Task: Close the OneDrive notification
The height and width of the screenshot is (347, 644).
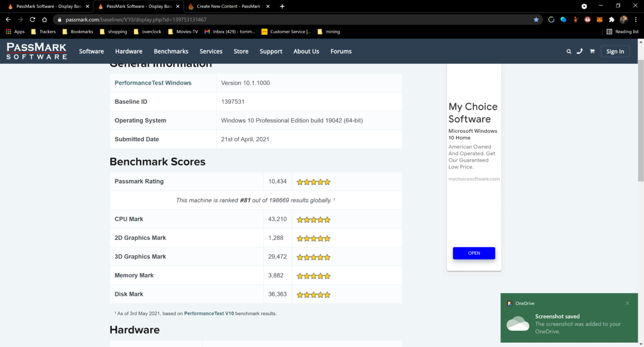Action: (627, 304)
